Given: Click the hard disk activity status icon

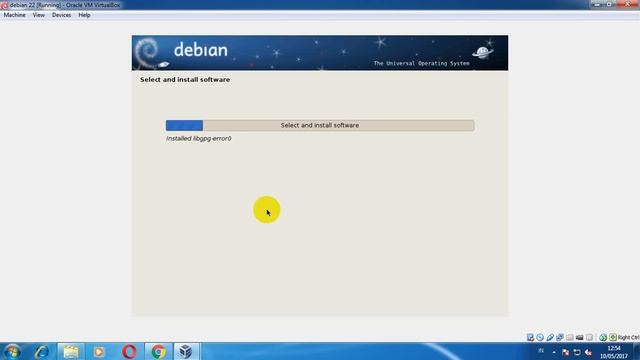Looking at the screenshot, I should tap(530, 337).
